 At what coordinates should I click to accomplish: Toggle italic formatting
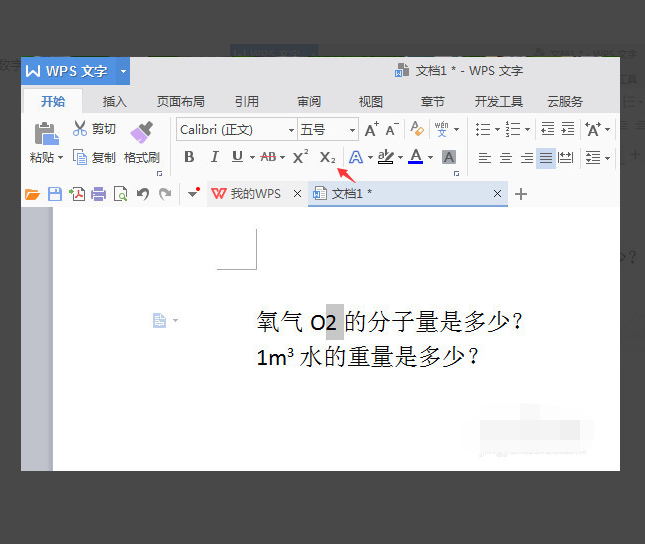(x=214, y=157)
